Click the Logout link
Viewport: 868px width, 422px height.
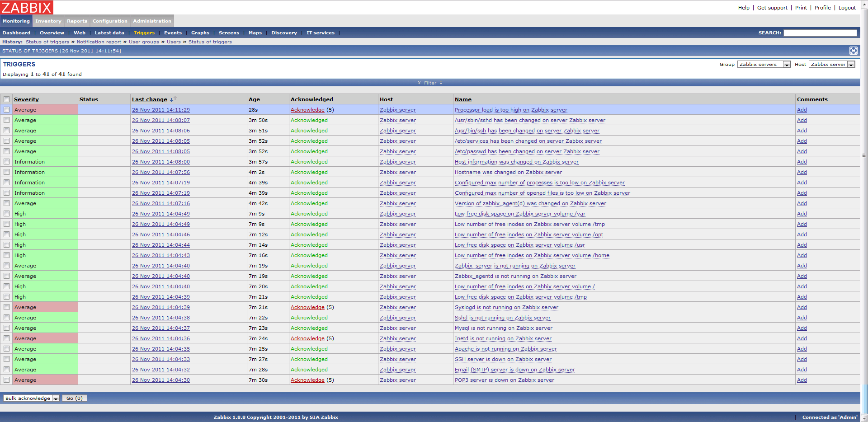tap(847, 8)
